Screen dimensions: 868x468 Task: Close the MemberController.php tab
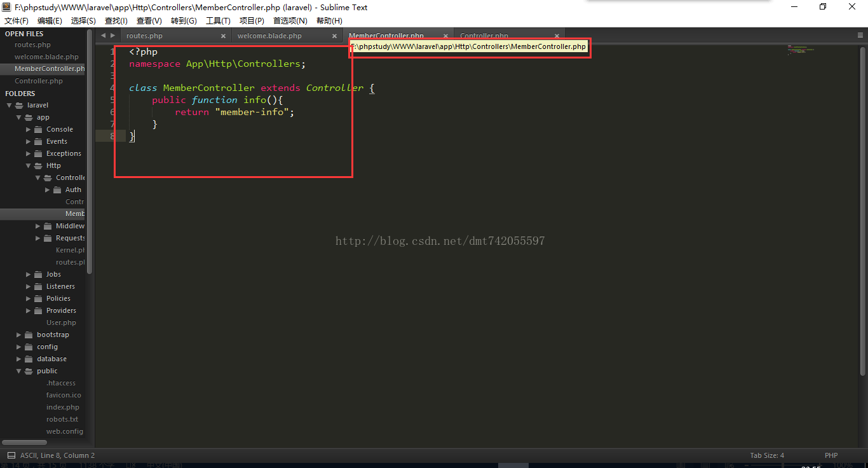(x=445, y=36)
